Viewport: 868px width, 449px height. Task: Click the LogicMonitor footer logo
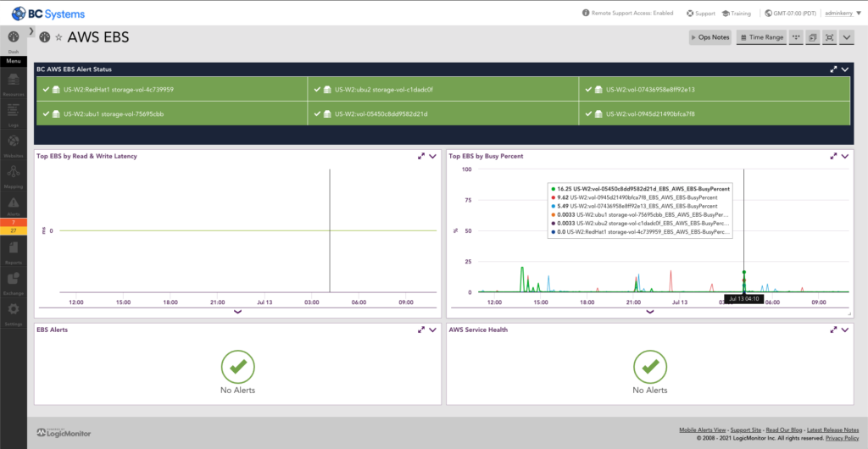(x=64, y=433)
